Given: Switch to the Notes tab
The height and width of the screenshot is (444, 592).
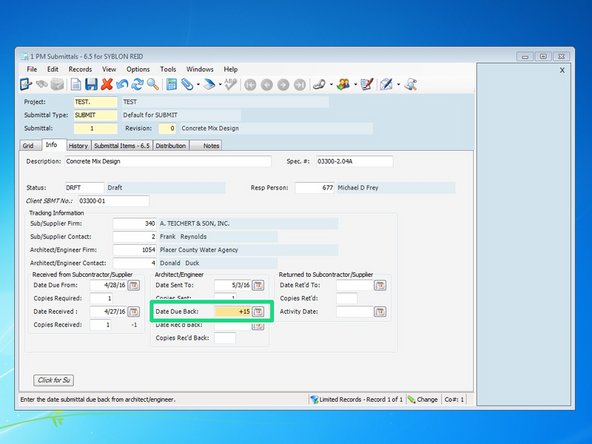Looking at the screenshot, I should [206, 146].
